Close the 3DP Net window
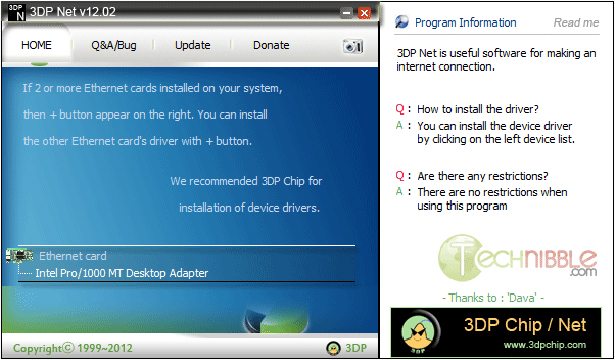 click(364, 13)
